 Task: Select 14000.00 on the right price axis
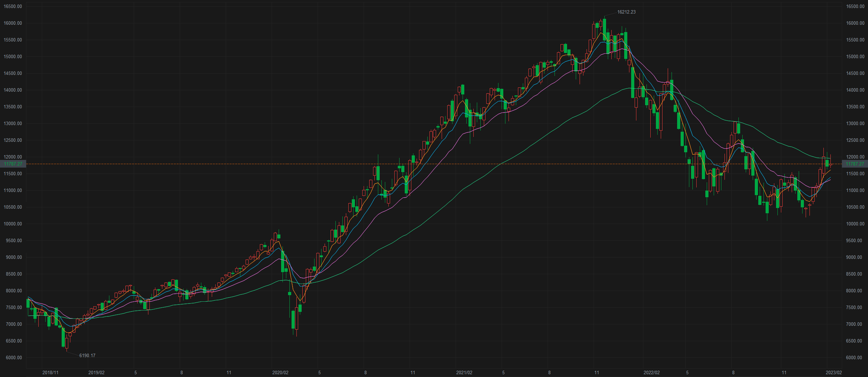point(855,90)
